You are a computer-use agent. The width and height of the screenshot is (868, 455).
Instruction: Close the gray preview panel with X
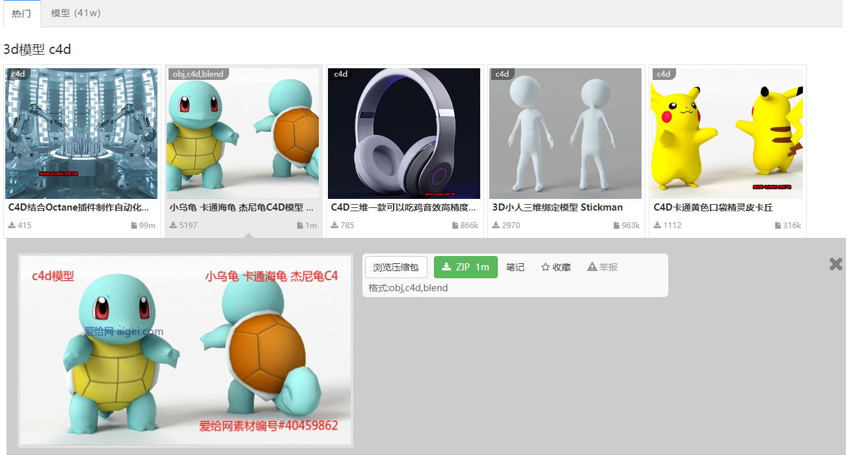[836, 264]
